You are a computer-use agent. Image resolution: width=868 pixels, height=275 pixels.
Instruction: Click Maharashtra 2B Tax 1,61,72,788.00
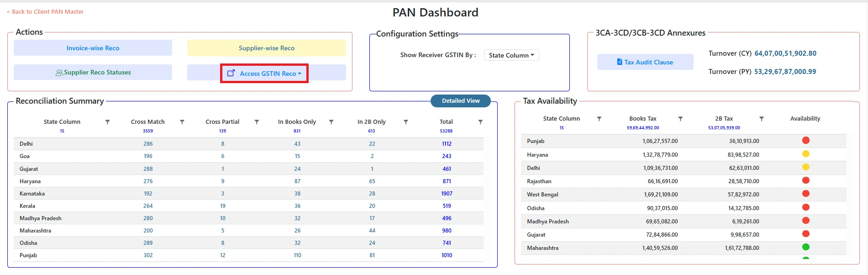[x=742, y=248]
